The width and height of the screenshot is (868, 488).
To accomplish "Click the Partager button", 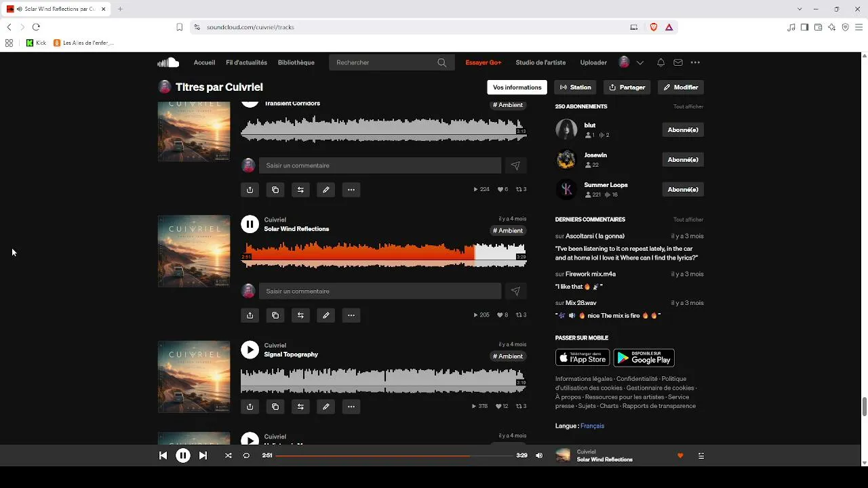I will pos(627,87).
